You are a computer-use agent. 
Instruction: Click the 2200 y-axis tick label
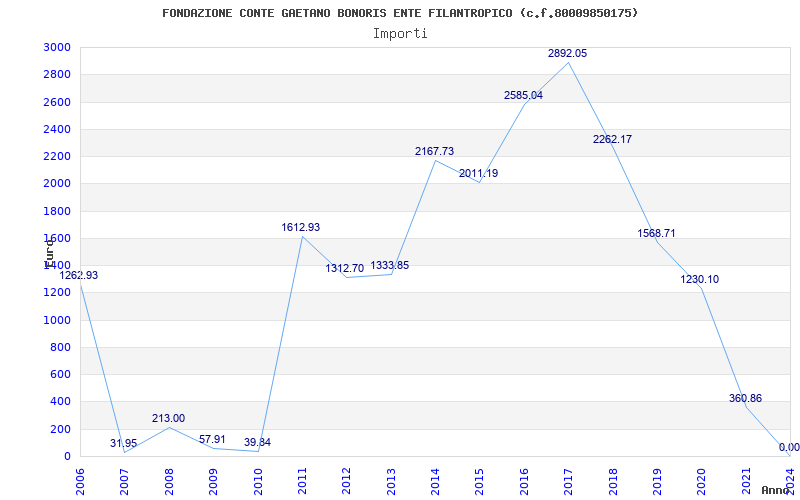tap(57, 157)
